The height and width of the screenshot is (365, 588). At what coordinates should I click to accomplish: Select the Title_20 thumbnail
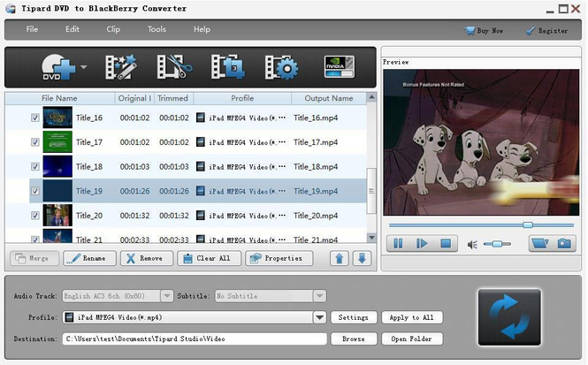57,216
